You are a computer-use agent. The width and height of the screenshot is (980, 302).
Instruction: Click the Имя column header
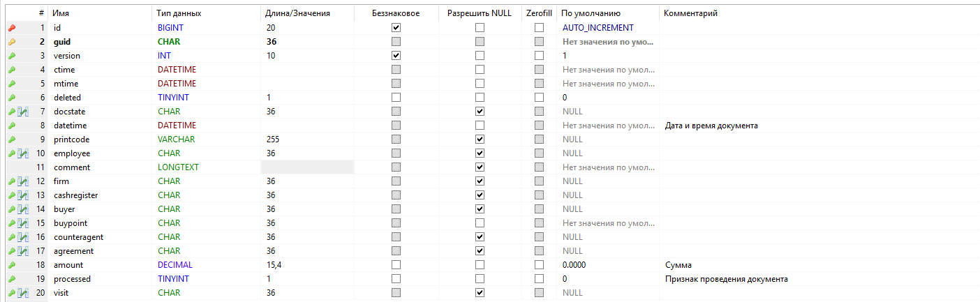(61, 13)
